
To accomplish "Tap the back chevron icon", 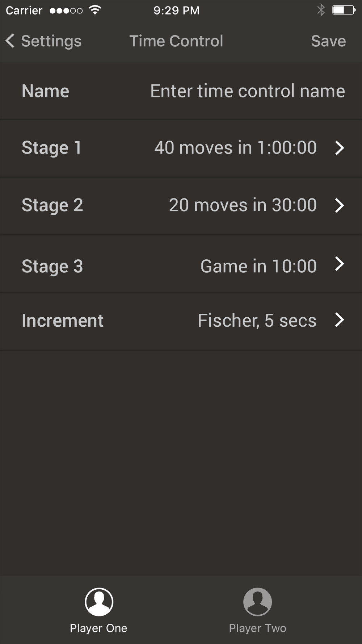I will click(x=10, y=41).
